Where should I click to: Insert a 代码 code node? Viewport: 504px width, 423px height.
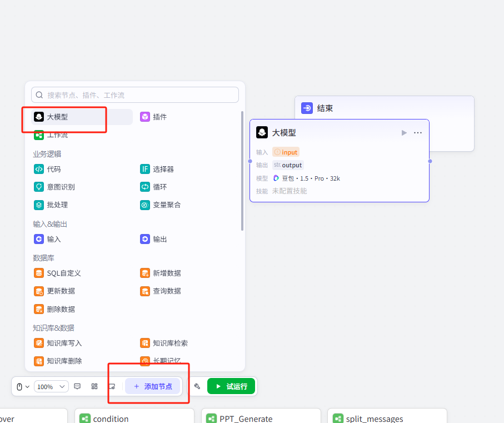[x=47, y=169]
